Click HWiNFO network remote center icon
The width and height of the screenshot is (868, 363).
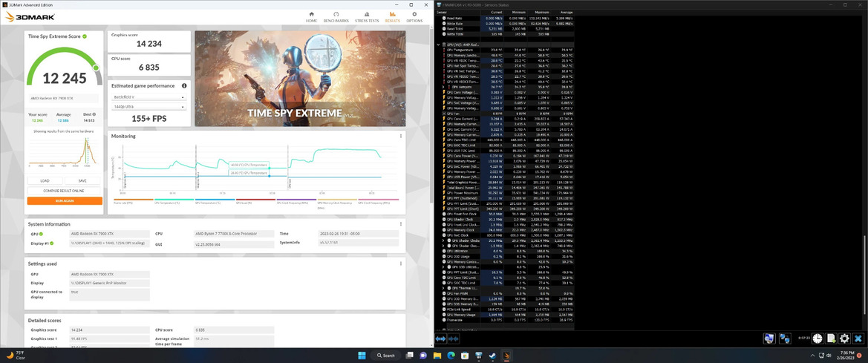(x=785, y=338)
